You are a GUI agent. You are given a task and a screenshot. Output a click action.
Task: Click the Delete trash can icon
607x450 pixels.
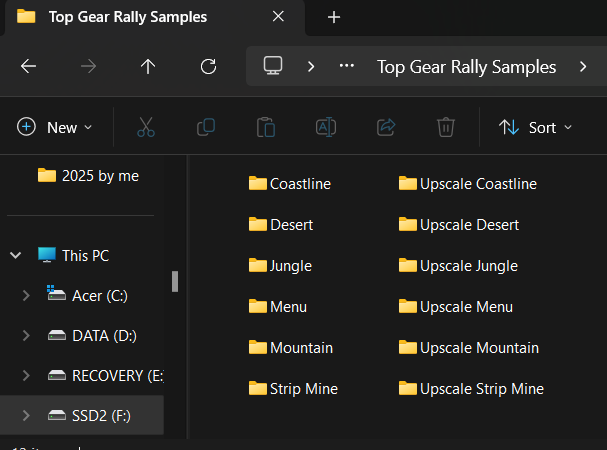tap(446, 127)
